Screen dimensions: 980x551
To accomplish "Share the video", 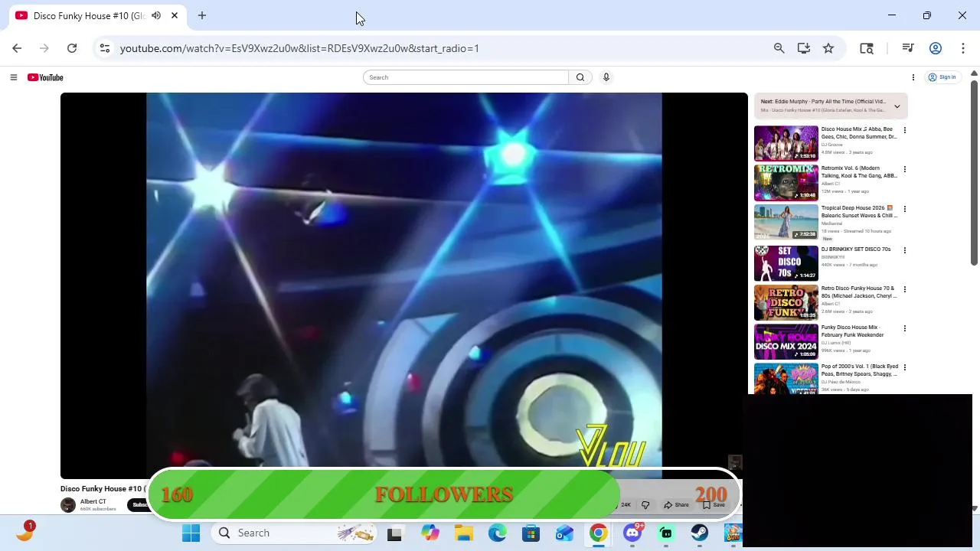I will (x=676, y=505).
